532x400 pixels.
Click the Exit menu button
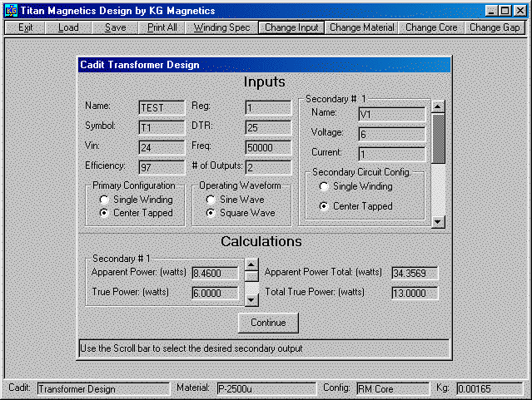tap(25, 27)
